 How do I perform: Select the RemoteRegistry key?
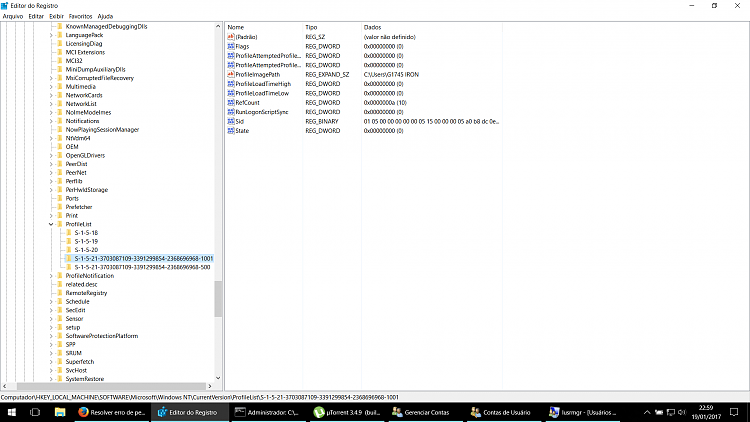pos(86,293)
